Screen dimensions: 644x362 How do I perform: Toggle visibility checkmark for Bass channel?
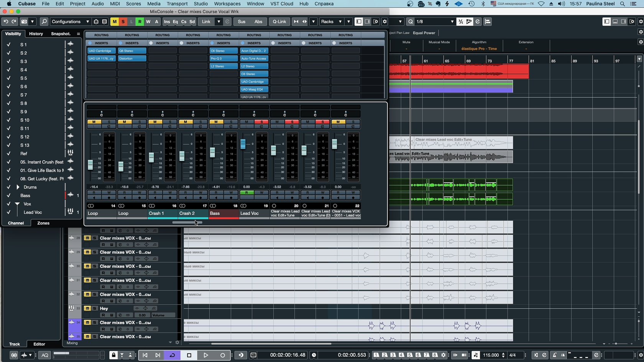[x=8, y=195]
